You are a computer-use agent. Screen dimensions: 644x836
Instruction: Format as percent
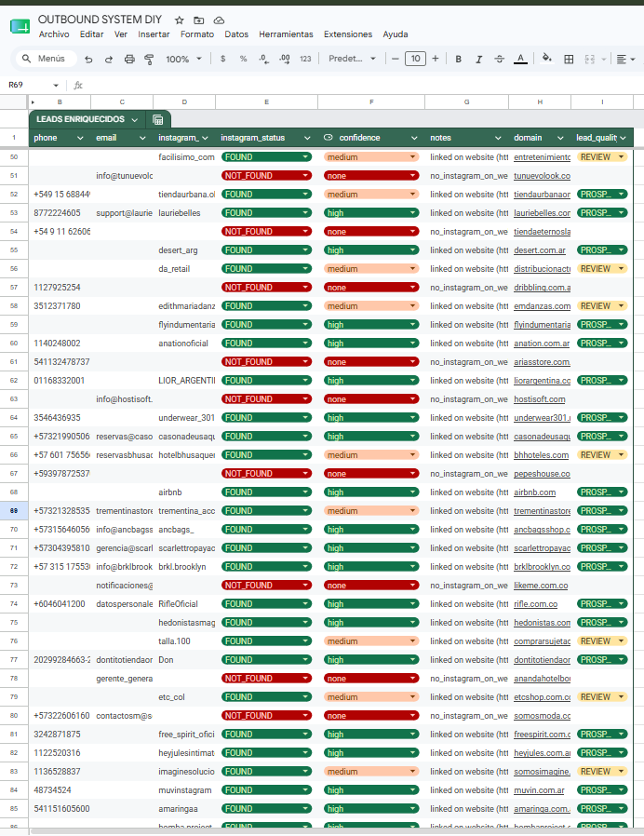tap(243, 59)
